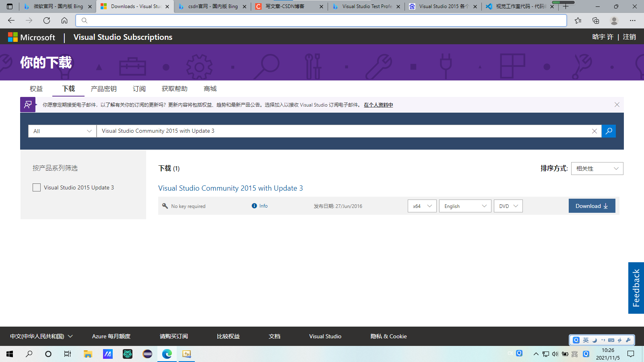Switch to the 产品密钥 tab

click(103, 88)
